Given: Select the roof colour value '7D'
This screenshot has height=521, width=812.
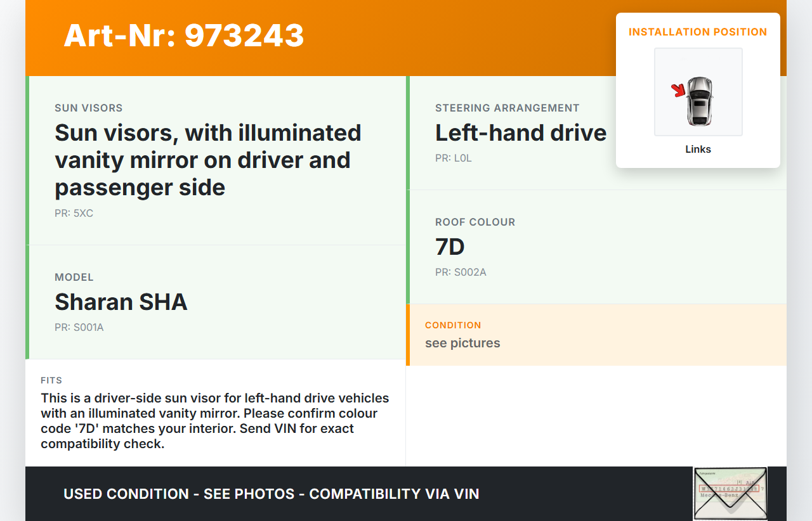Looking at the screenshot, I should click(450, 247).
